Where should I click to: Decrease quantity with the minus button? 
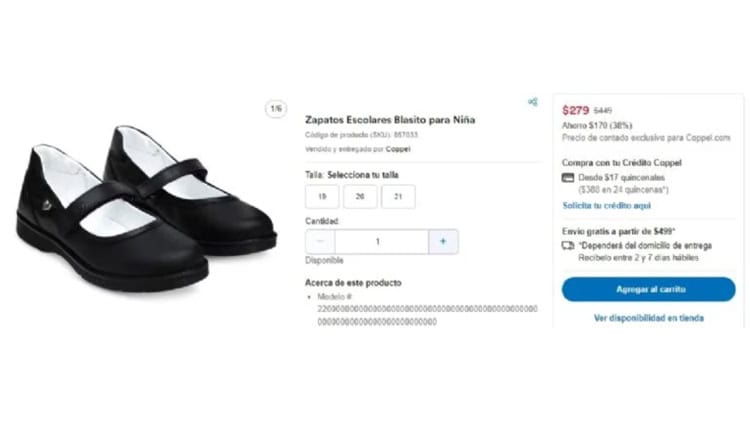tap(320, 241)
